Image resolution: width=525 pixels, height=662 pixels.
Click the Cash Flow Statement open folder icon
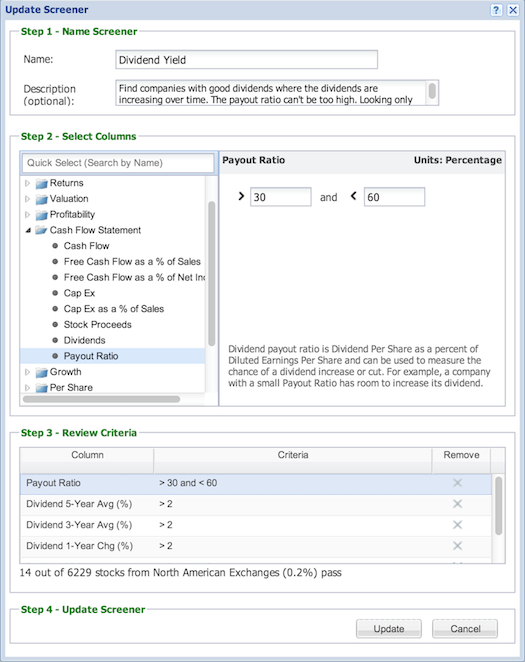click(x=41, y=230)
